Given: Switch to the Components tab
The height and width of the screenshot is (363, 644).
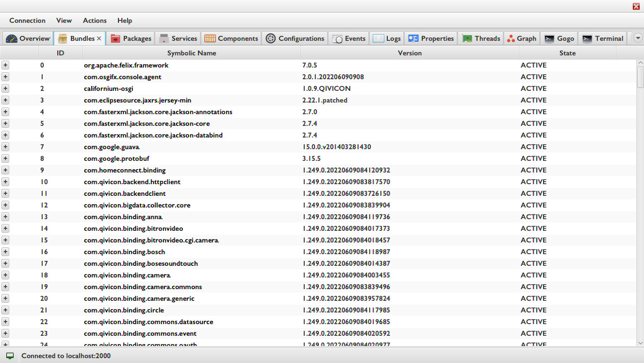Looking at the screenshot, I should [x=231, y=38].
